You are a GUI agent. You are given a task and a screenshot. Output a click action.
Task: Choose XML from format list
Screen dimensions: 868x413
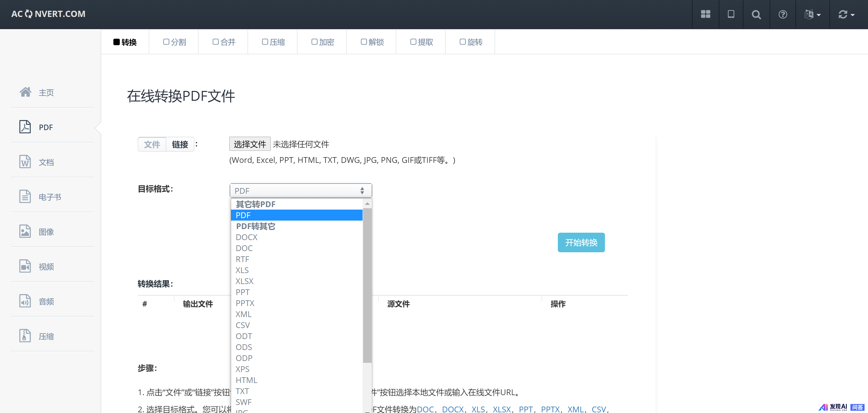click(297, 314)
